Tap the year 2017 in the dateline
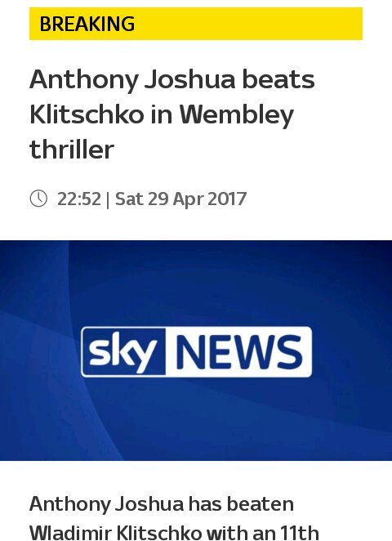Screen dimensions: 392x541 [227, 199]
